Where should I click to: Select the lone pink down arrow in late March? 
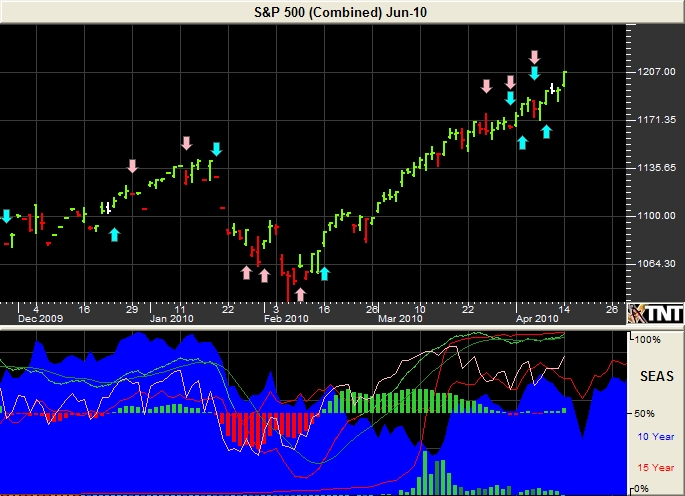point(486,86)
